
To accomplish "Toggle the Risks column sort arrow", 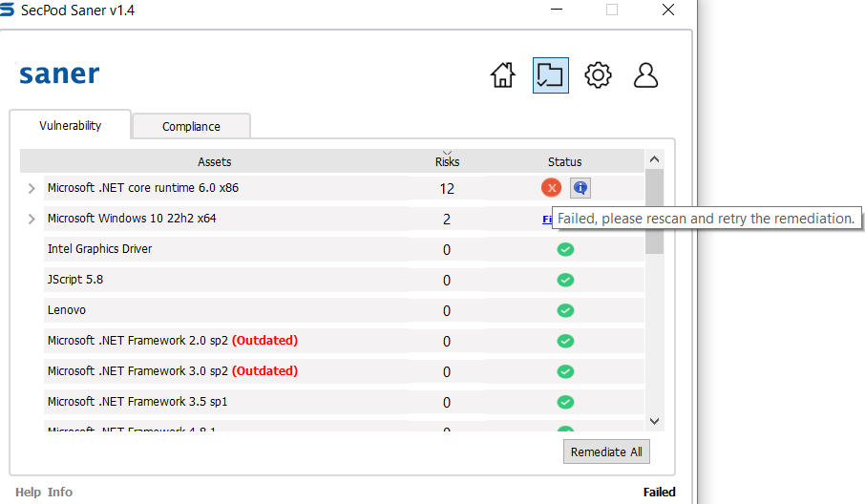I will 447,153.
